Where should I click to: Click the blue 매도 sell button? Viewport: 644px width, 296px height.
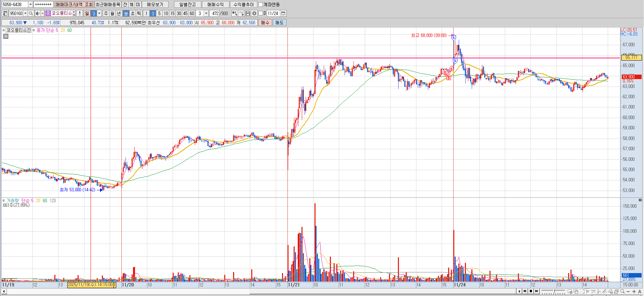point(280,23)
